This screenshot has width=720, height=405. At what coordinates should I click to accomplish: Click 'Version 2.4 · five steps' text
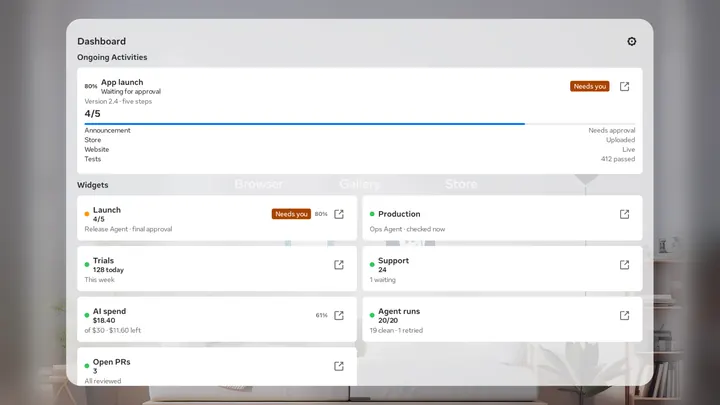pos(118,101)
